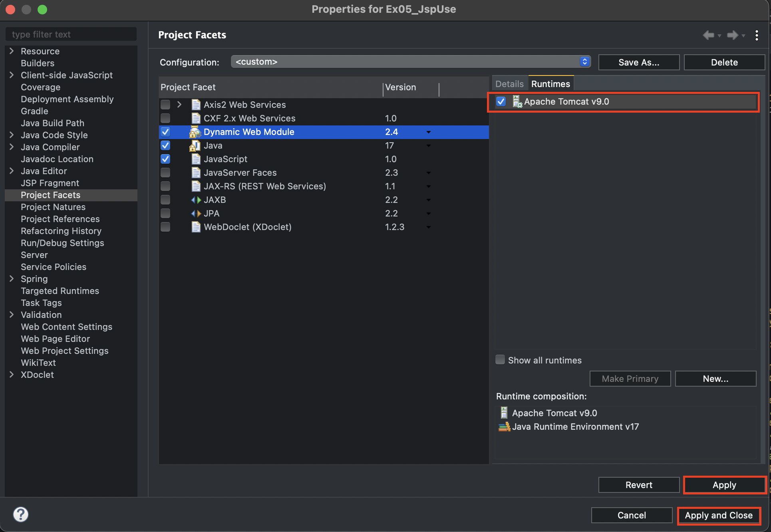This screenshot has height=532, width=771.
Task: Expand the Resource tree node
Action: (12, 51)
